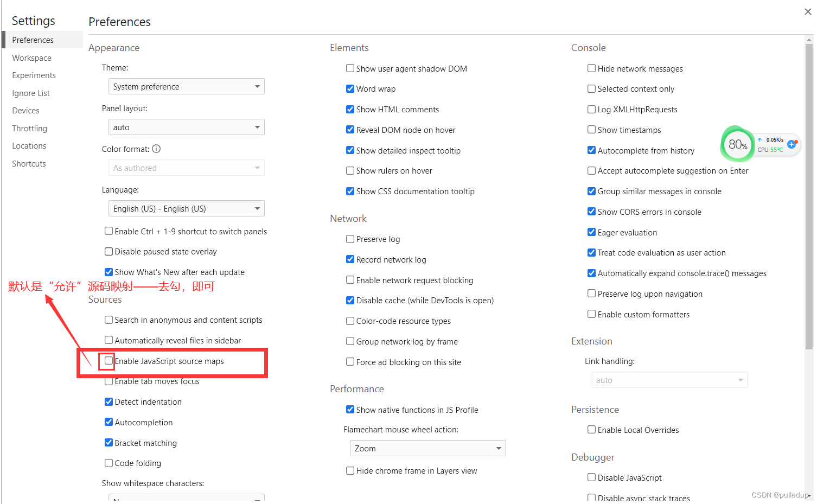Click the plus icon beside CPU temperature

792,145
